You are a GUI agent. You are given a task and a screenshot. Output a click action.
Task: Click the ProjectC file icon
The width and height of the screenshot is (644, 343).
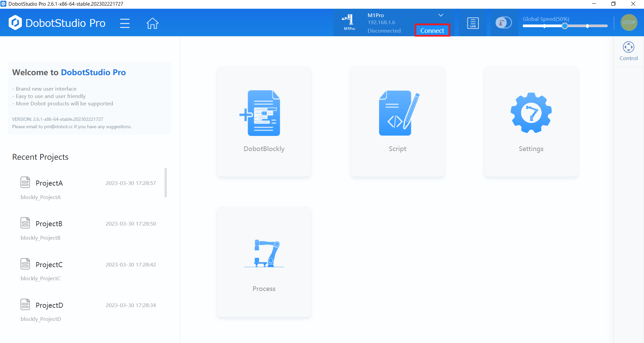[25, 264]
